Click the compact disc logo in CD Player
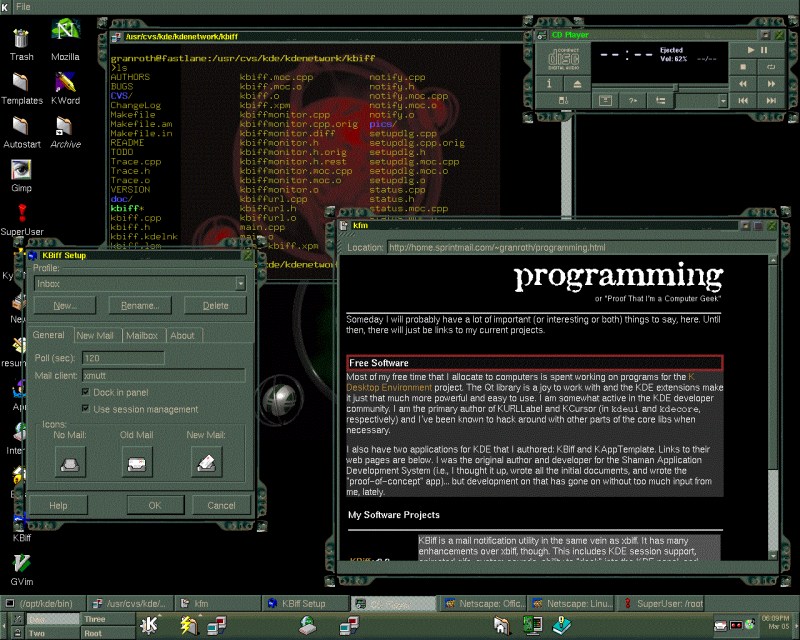The image size is (800, 640). [563, 59]
